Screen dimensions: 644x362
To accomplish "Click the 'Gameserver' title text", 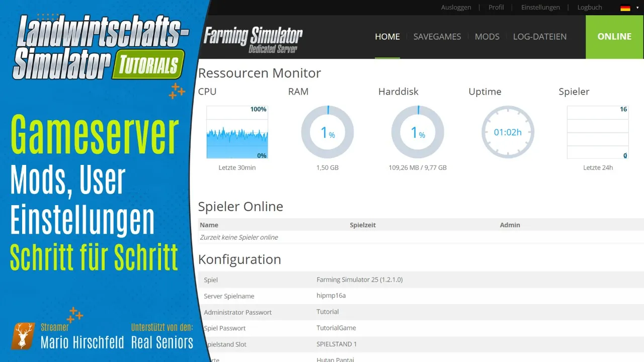I will pyautogui.click(x=95, y=135).
